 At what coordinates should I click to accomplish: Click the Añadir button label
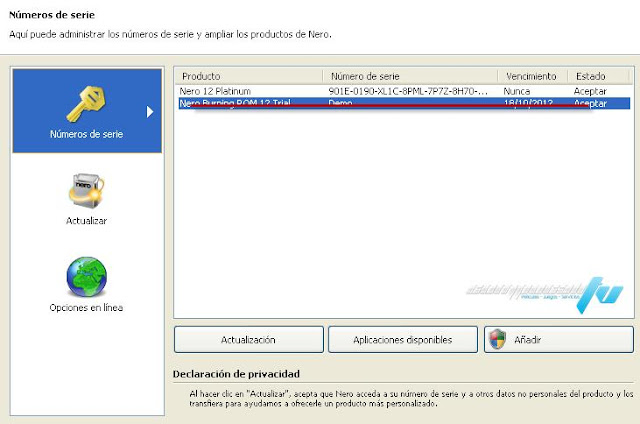click(x=527, y=340)
